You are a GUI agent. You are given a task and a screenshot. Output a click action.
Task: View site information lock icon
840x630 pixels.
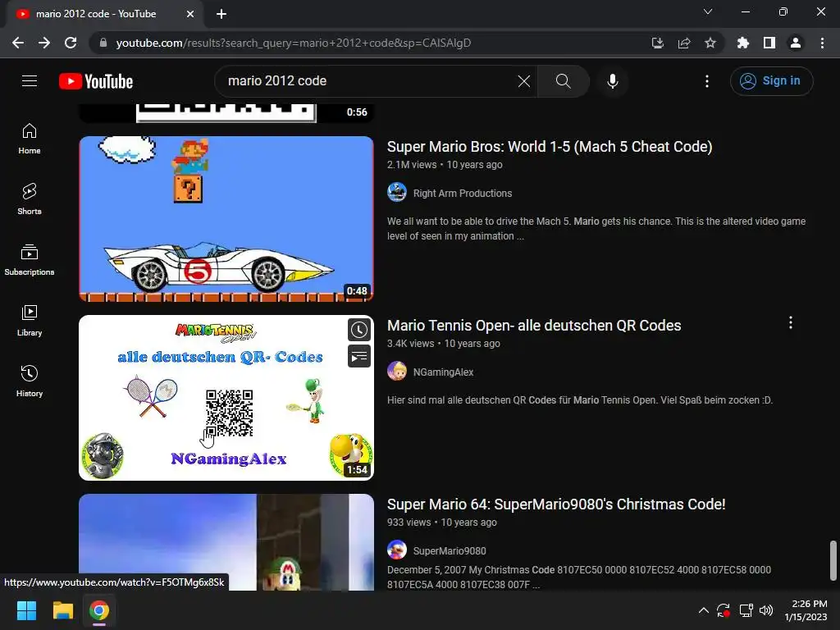pyautogui.click(x=103, y=43)
